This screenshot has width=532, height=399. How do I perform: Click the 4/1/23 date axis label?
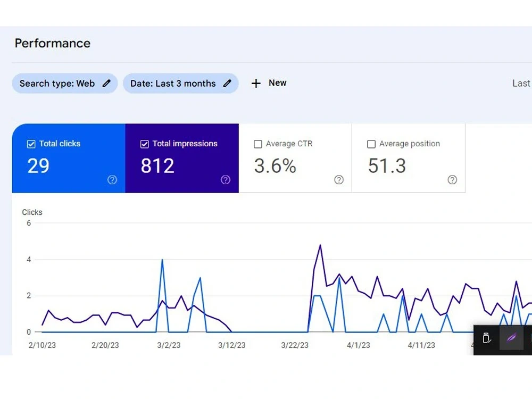coord(358,345)
